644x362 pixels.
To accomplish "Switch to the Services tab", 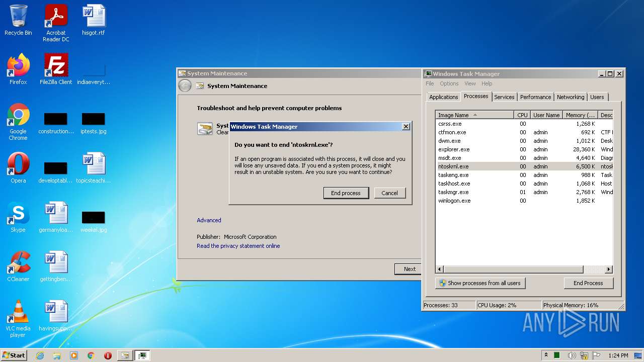I will tap(504, 97).
